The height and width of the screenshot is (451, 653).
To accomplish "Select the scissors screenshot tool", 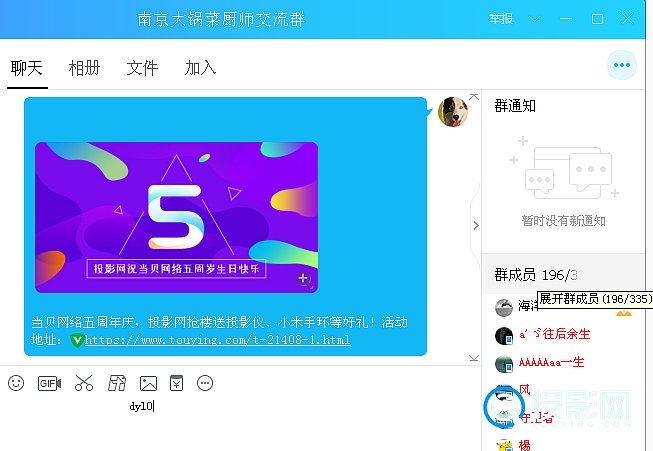I will pyautogui.click(x=84, y=383).
